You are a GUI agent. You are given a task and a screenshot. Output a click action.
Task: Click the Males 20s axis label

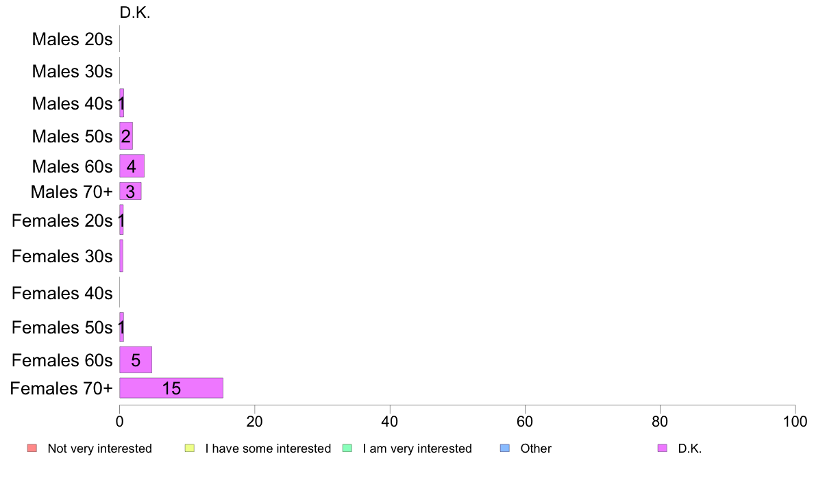(x=72, y=39)
